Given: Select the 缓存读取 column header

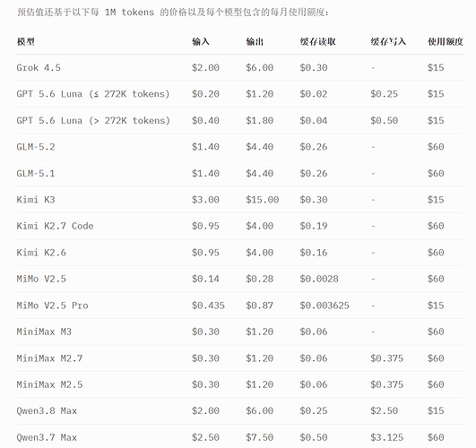Looking at the screenshot, I should 318,41.
